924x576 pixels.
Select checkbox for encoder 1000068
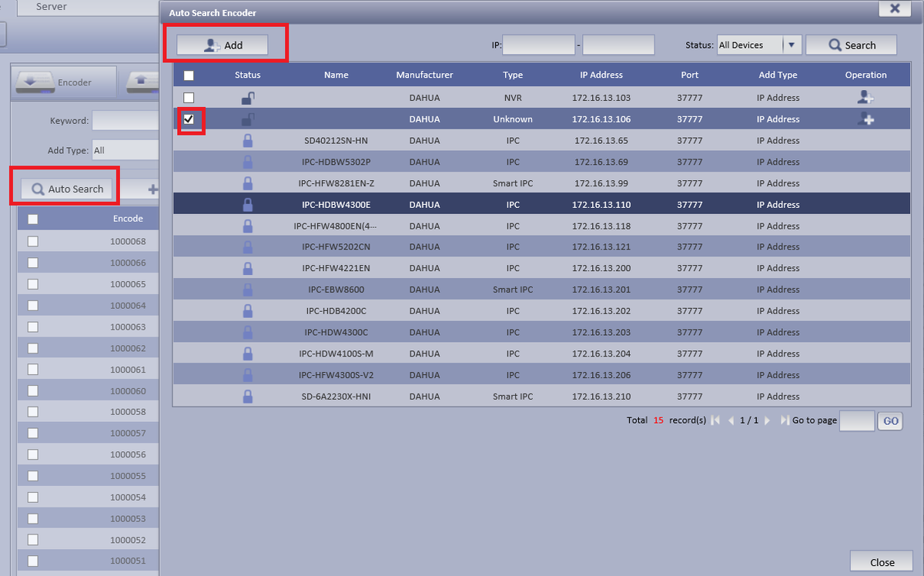32,241
